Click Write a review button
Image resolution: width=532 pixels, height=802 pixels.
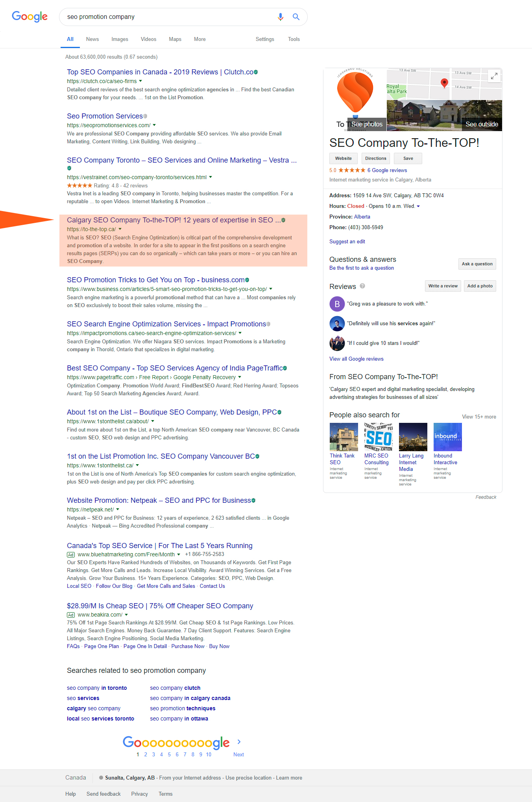443,286
